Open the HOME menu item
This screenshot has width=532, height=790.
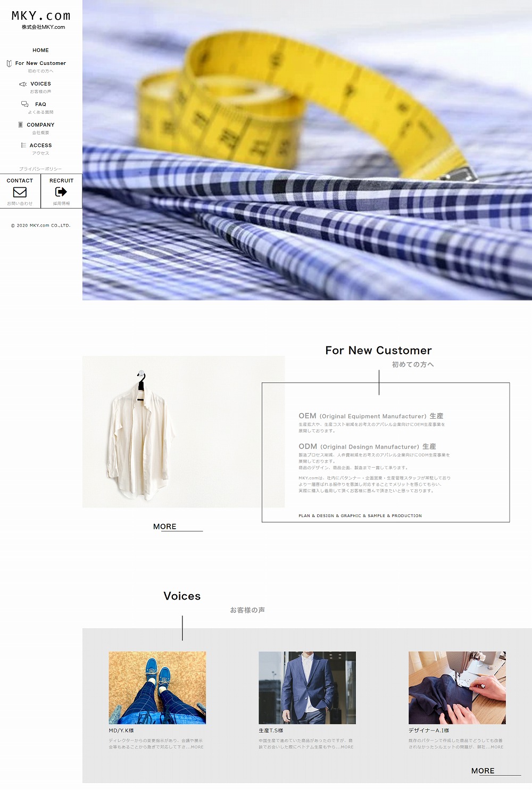(x=40, y=50)
